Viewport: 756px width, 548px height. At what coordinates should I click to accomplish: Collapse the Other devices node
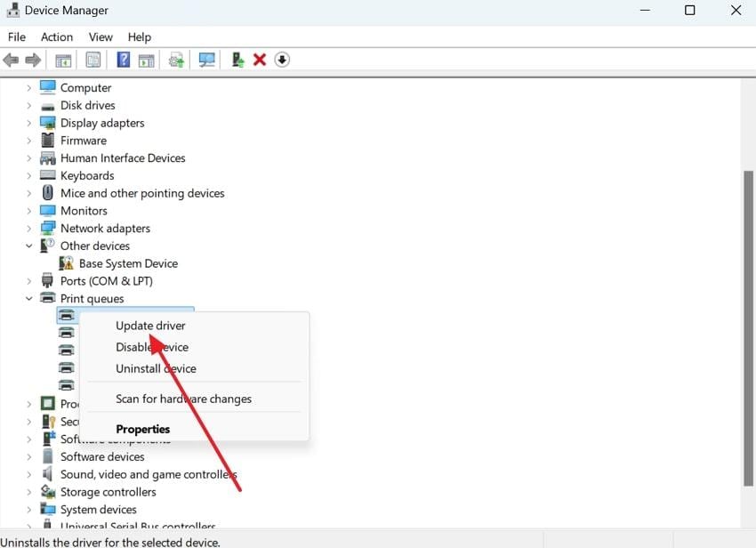pos(28,246)
